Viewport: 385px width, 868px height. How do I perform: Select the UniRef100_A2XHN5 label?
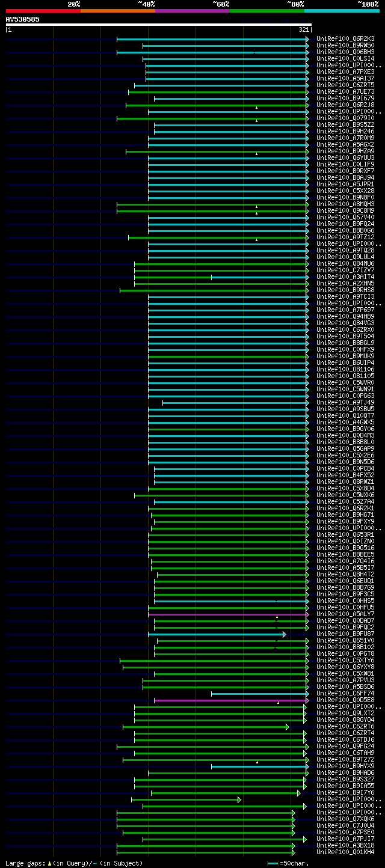345,284
